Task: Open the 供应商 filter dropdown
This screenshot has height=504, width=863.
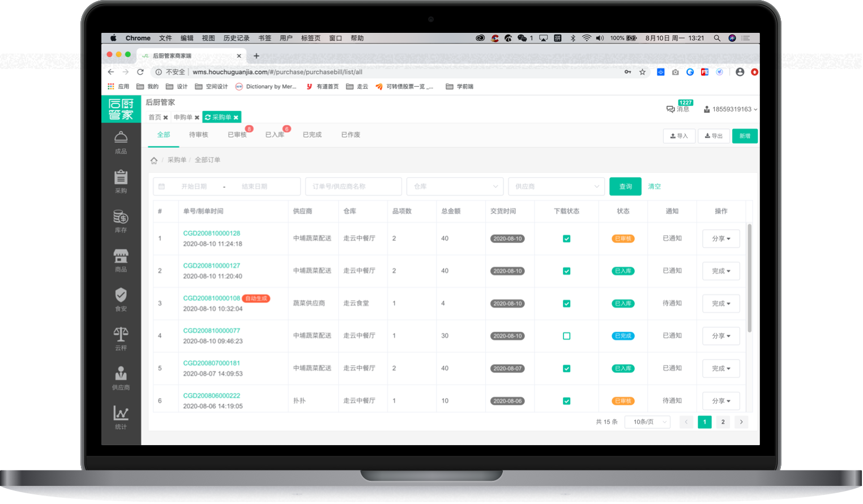Action: tap(556, 186)
